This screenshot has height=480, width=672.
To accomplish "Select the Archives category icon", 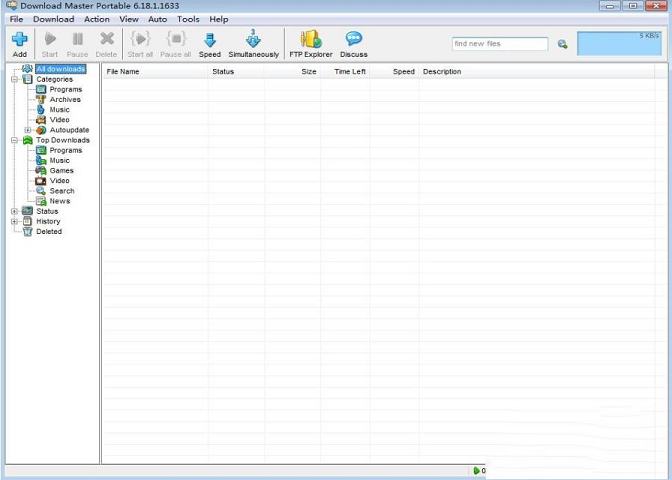I will (x=41, y=100).
